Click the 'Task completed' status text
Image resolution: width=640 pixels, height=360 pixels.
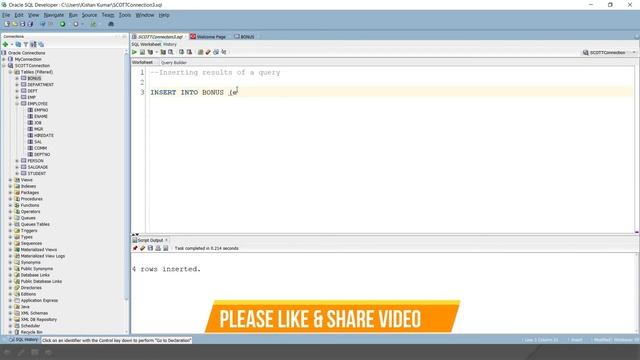pyautogui.click(x=207, y=248)
